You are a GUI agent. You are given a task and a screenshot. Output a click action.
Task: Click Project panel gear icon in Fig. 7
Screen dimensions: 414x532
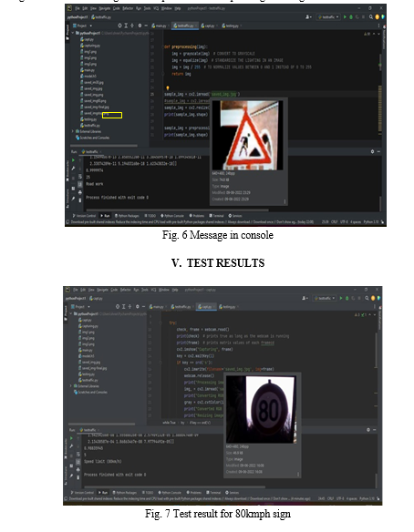[x=138, y=306]
